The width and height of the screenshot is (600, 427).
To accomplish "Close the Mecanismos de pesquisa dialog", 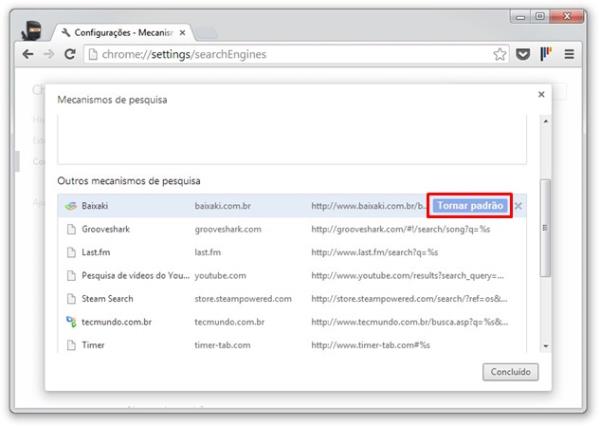I will click(541, 94).
